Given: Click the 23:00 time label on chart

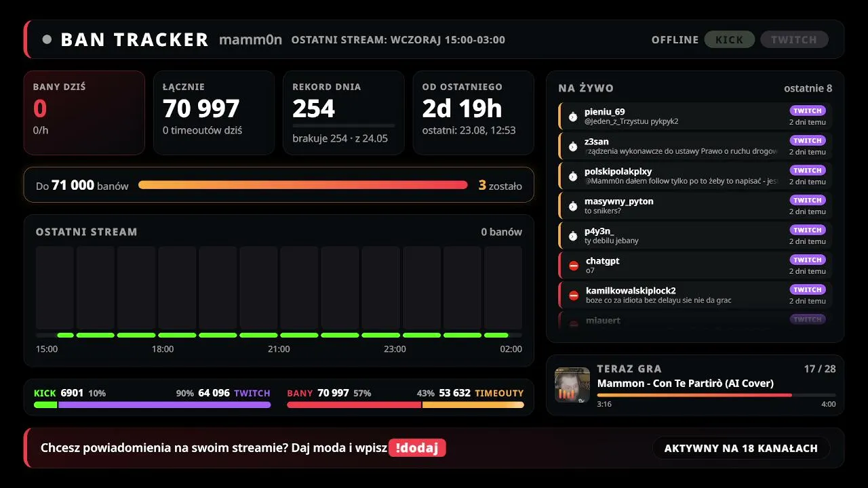Looking at the screenshot, I should 395,349.
